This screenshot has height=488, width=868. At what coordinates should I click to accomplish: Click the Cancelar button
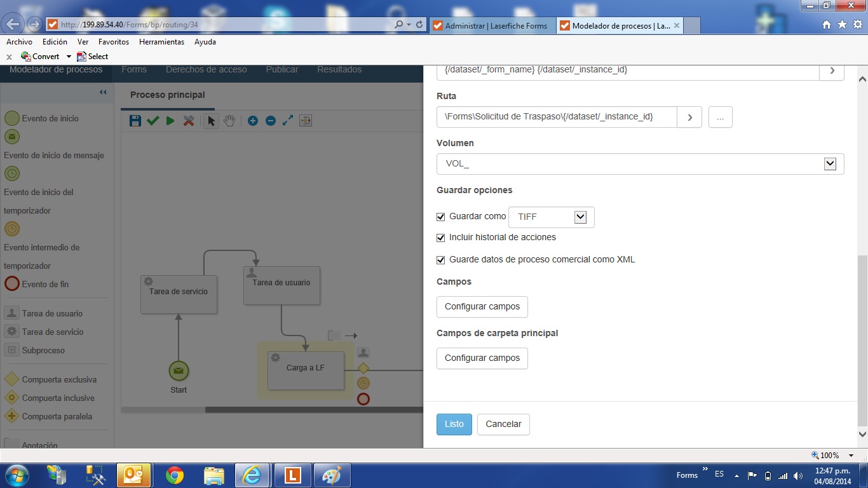click(503, 424)
